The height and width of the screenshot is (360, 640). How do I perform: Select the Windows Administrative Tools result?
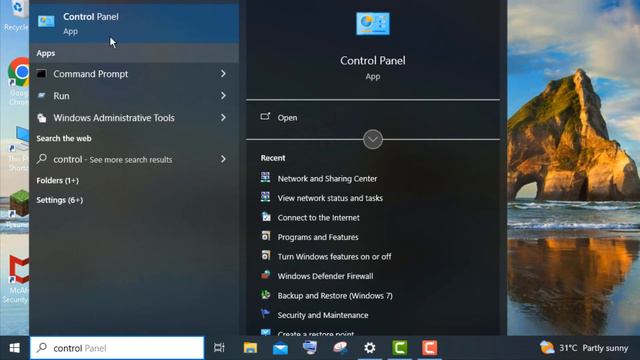[x=134, y=118]
